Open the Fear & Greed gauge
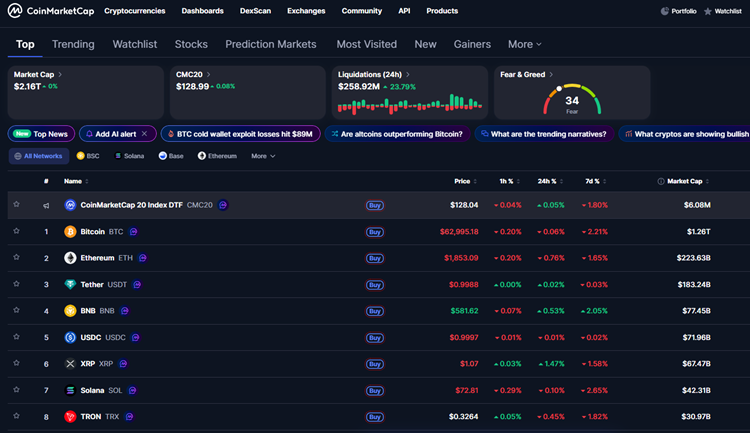750x433 pixels. pos(572,100)
